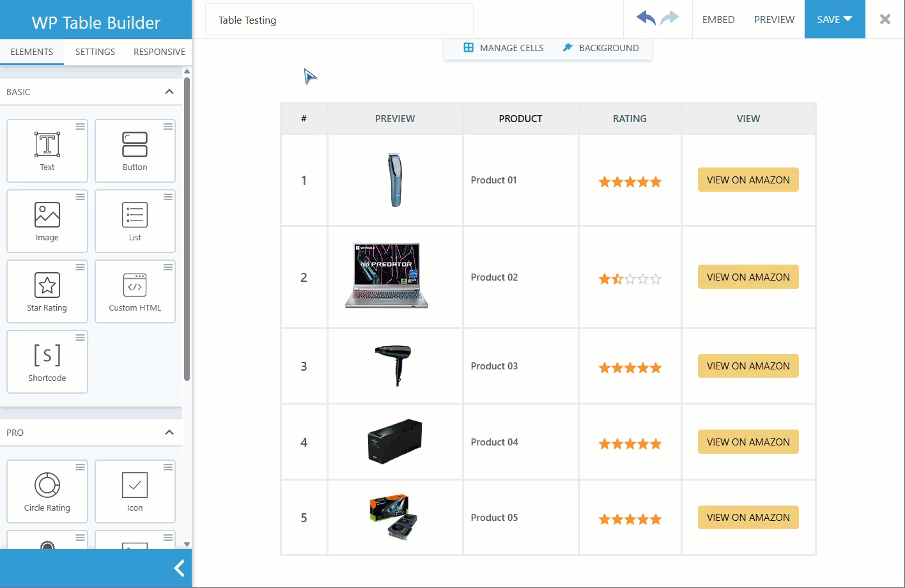Viewport: 905px width, 588px height.
Task: Click the EMBED button
Action: pyautogui.click(x=718, y=20)
